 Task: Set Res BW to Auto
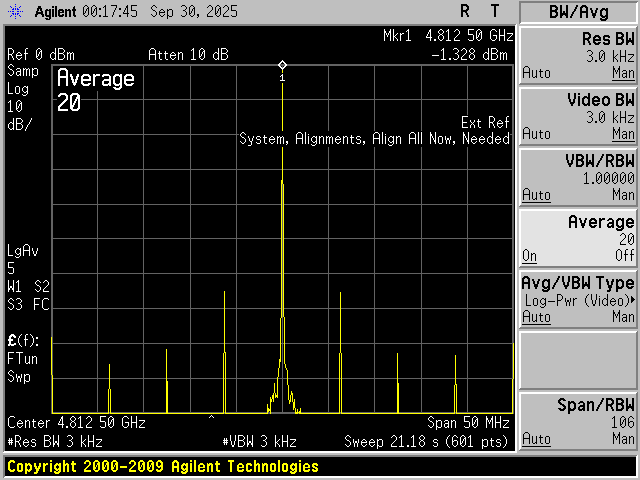(536, 73)
